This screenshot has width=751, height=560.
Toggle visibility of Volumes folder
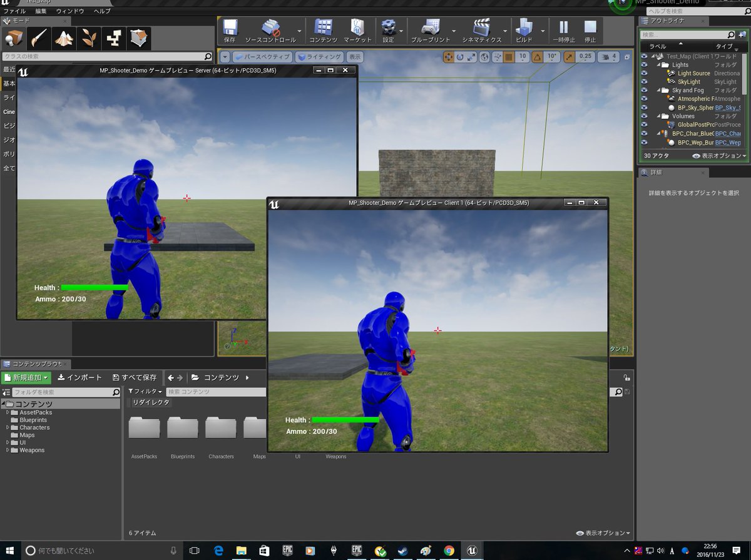(644, 116)
